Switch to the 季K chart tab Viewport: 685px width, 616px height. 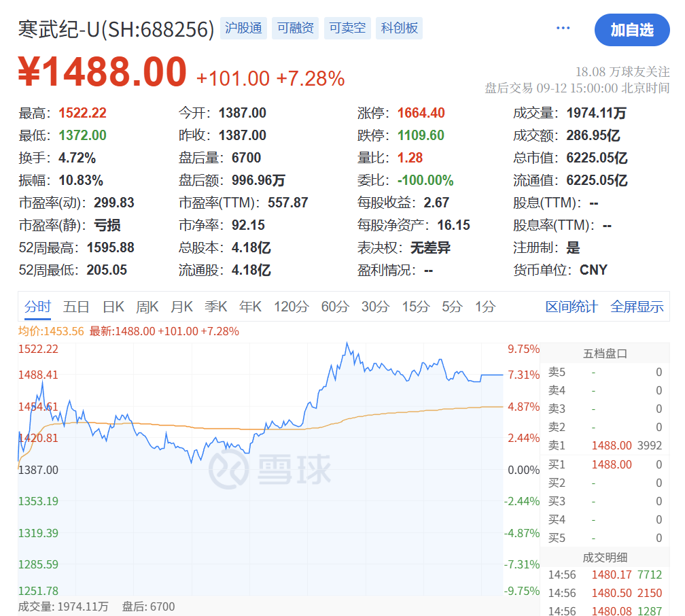coord(216,307)
